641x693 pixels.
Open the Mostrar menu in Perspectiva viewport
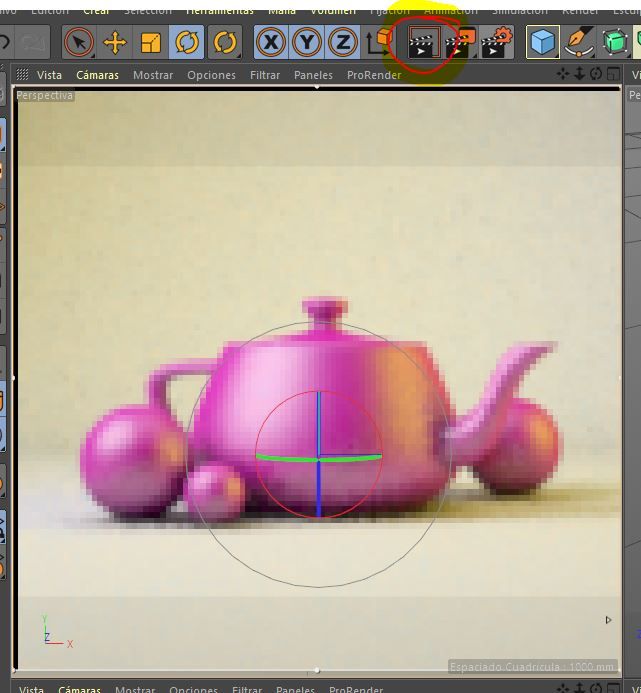(x=153, y=75)
